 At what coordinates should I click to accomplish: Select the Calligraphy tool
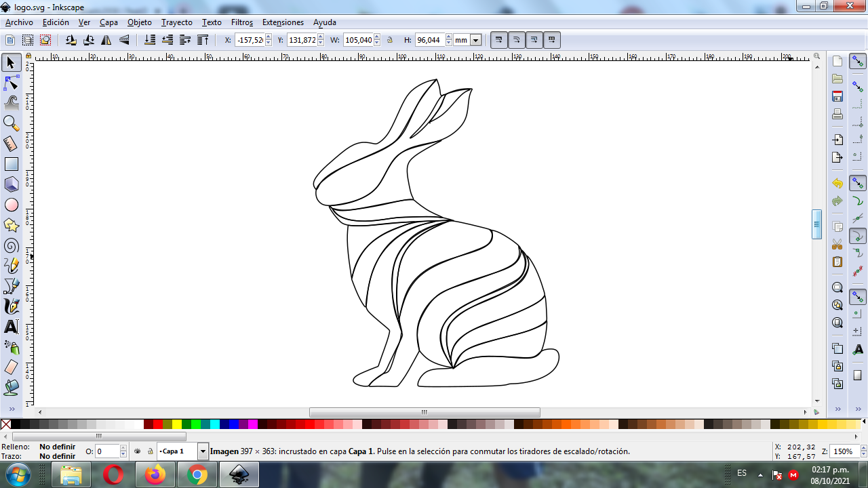(11, 306)
